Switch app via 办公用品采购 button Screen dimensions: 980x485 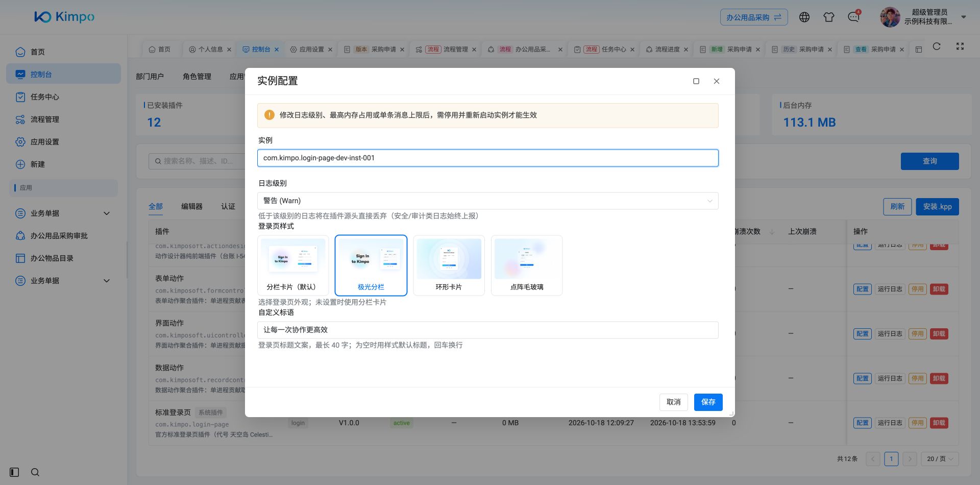tap(754, 17)
